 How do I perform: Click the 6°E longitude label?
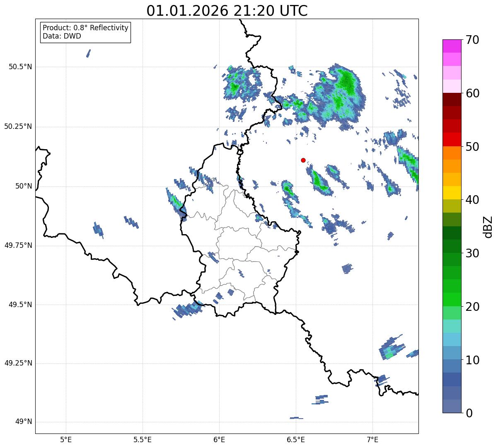219,439
